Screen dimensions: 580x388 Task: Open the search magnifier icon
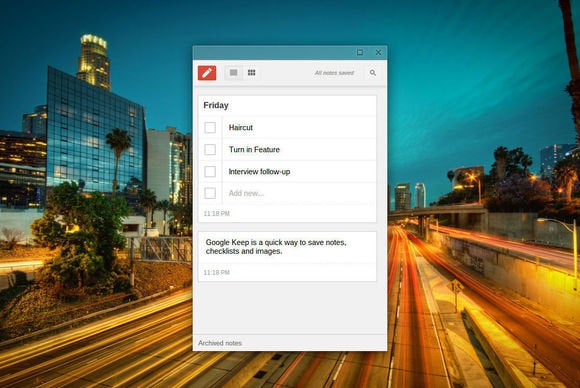tap(373, 72)
